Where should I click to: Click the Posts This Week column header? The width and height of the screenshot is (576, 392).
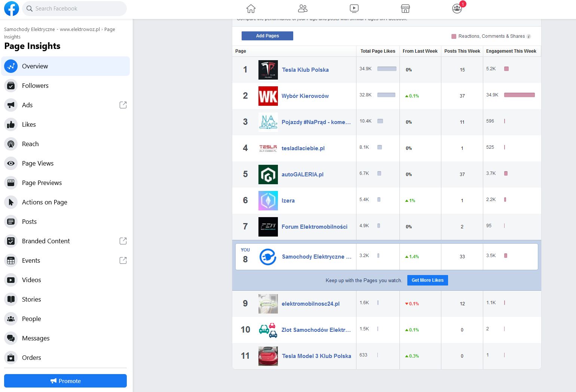(x=462, y=51)
